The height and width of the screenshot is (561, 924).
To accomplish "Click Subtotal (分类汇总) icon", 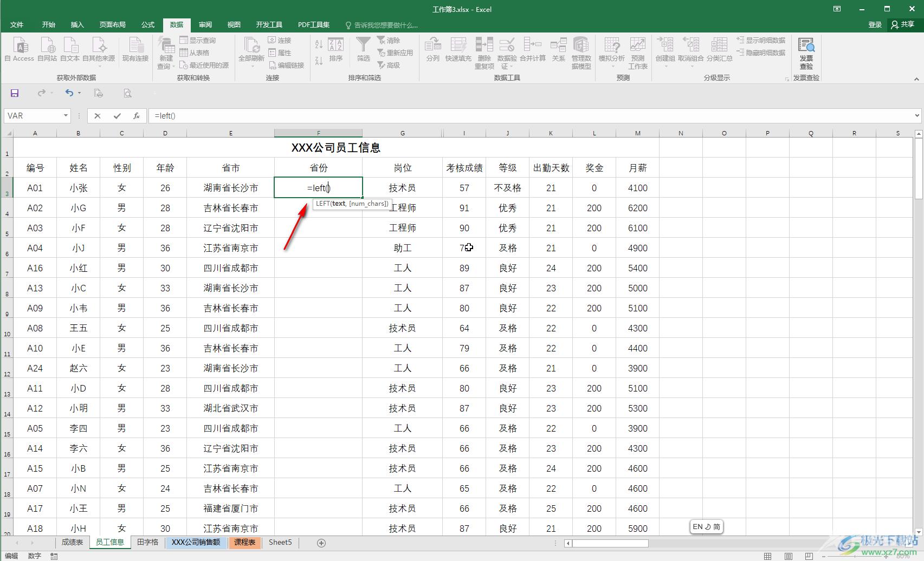I will point(719,50).
